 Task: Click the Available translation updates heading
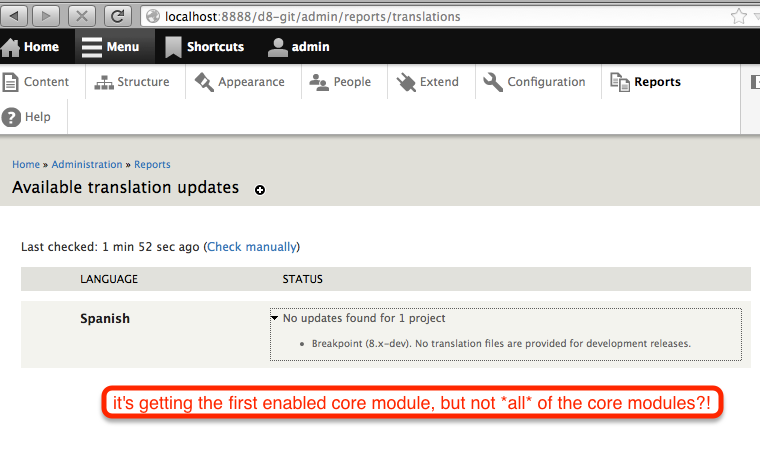coord(126,187)
